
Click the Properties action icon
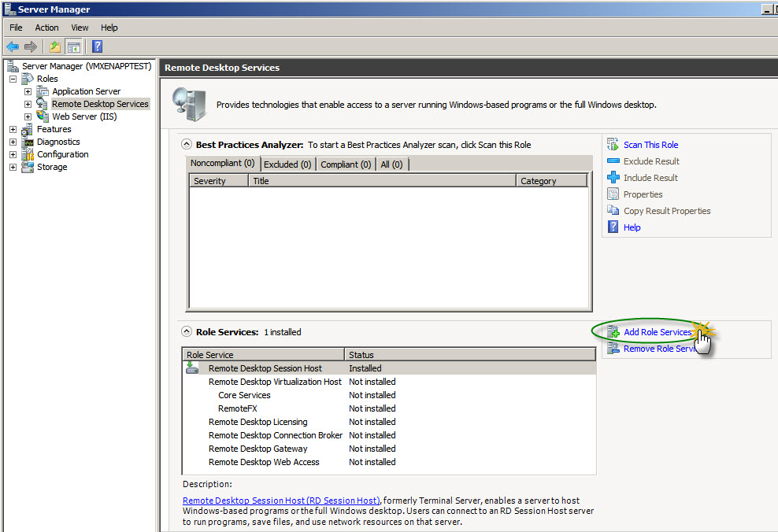(613, 194)
